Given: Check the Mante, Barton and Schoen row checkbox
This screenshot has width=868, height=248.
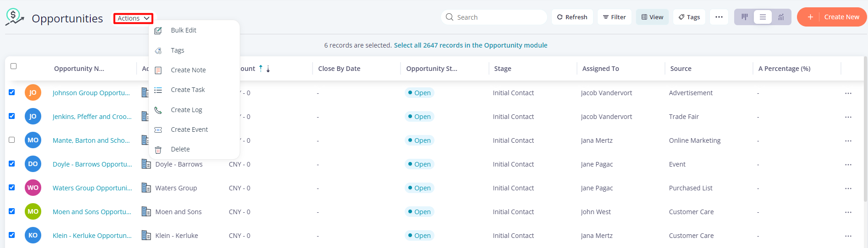Looking at the screenshot, I should (12, 140).
